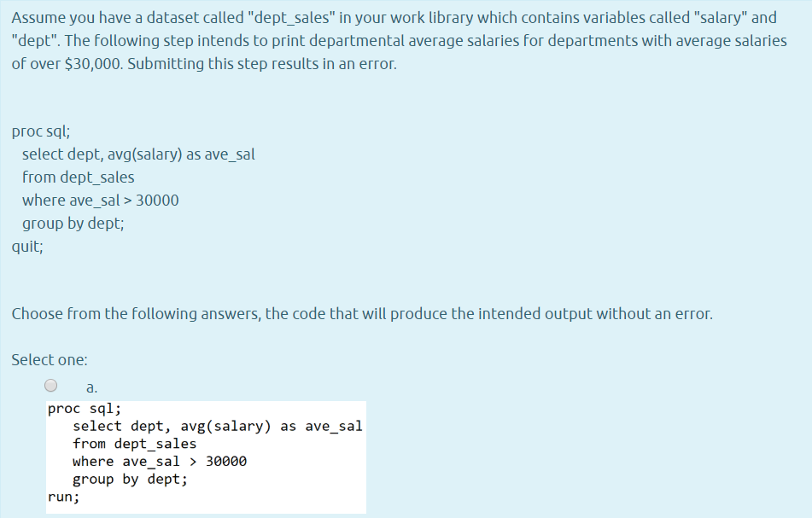The height and width of the screenshot is (518, 812).
Task: Click the 'select dept, avg(salary)' line in question
Action: click(x=137, y=154)
